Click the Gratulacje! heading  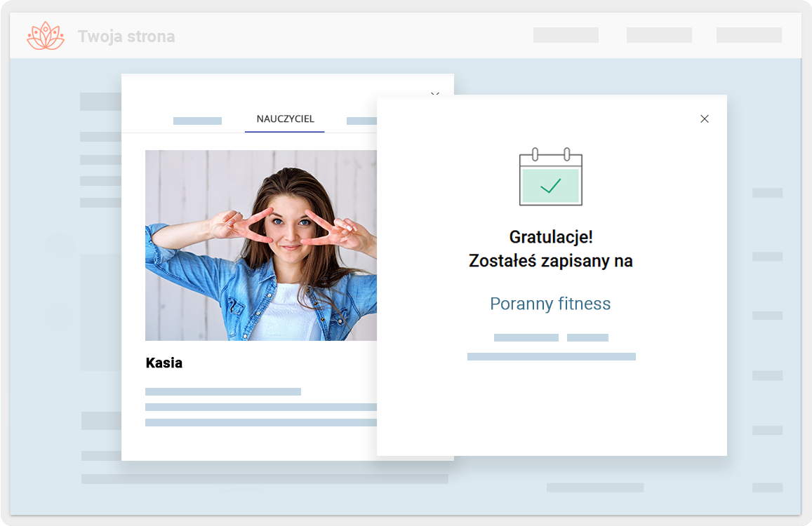click(551, 237)
